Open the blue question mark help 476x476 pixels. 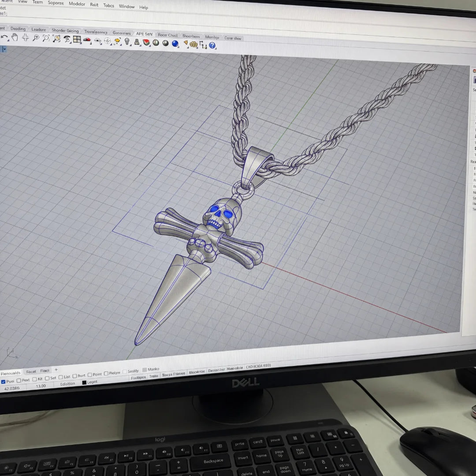click(212, 45)
